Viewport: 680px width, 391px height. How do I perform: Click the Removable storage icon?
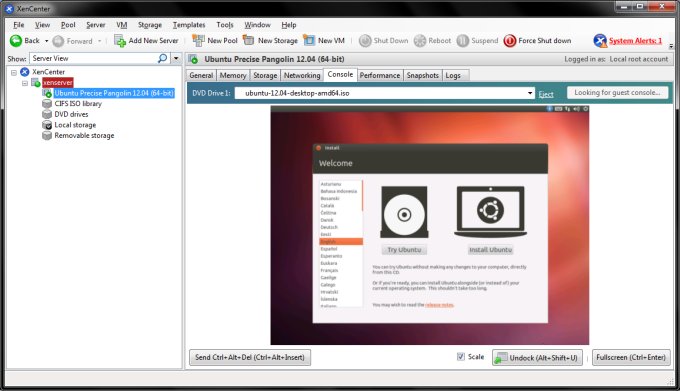click(47, 135)
